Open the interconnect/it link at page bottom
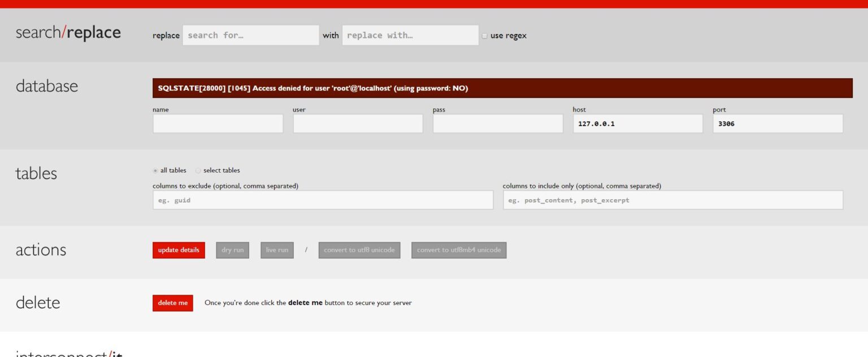The width and height of the screenshot is (868, 357). point(68,354)
